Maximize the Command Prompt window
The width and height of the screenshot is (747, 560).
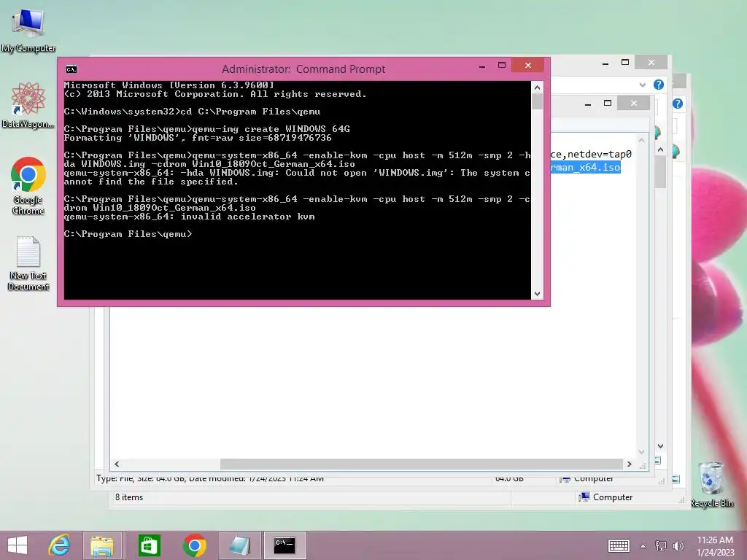[x=502, y=65]
